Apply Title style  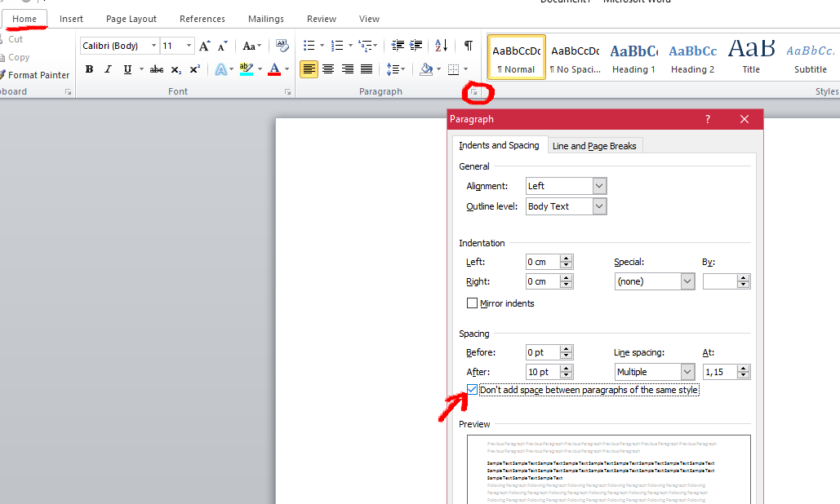pyautogui.click(x=751, y=57)
